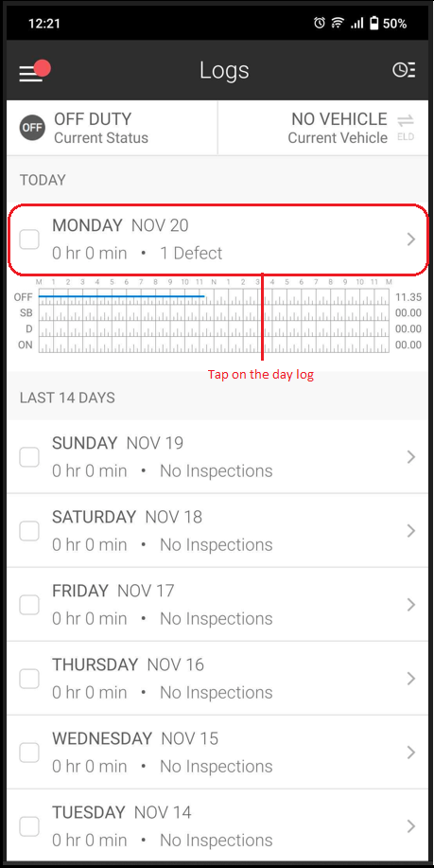Select the Sunday Nov 19 checkbox

click(x=29, y=457)
